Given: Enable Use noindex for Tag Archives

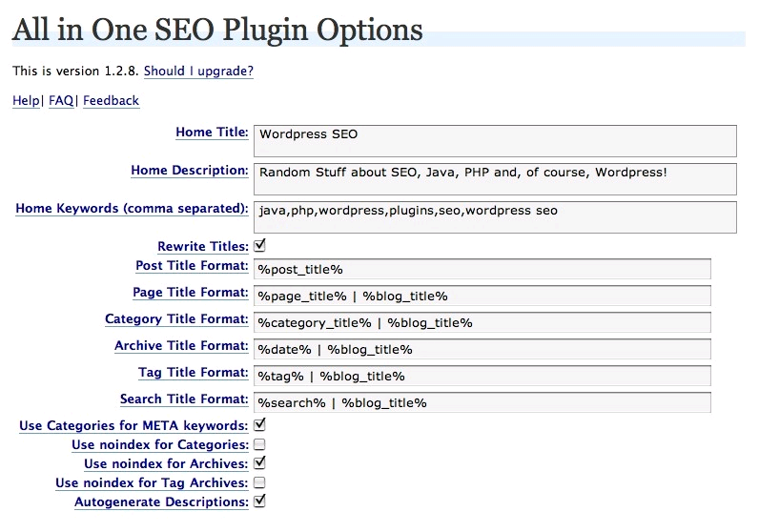Looking at the screenshot, I should click(259, 482).
